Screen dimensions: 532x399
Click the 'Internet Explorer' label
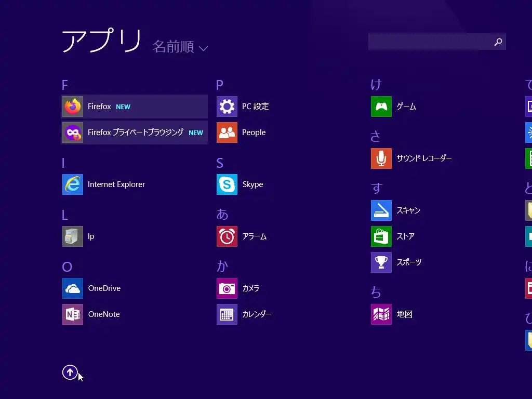116,184
